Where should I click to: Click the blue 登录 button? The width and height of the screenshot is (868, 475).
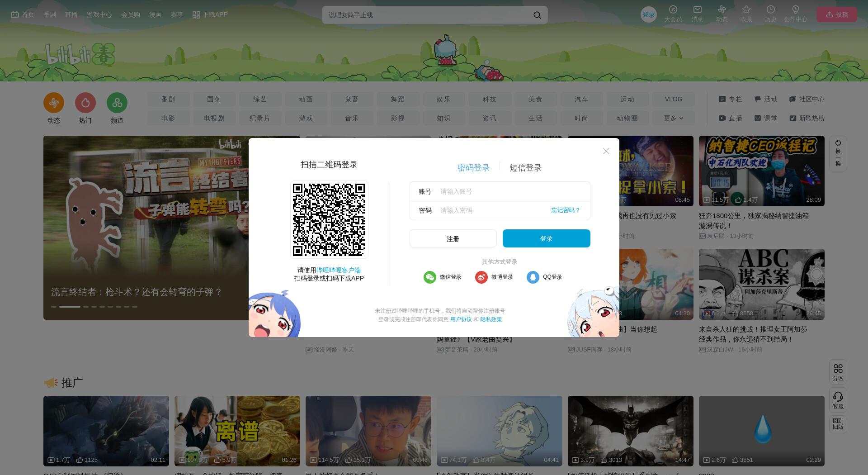click(x=546, y=238)
